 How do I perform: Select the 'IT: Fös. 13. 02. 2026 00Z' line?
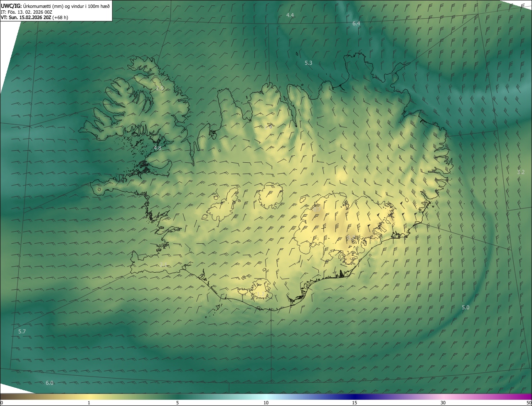point(27,12)
